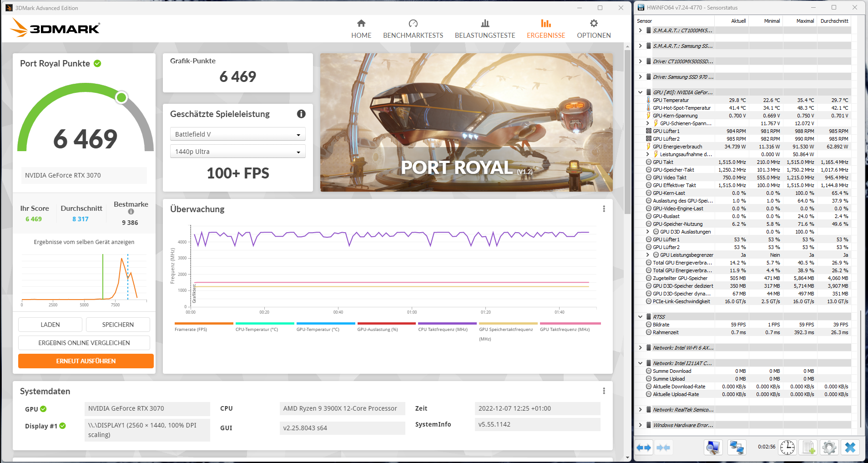This screenshot has width=868, height=463.
Task: Expand the Windows Hardware Error group
Action: (641, 425)
